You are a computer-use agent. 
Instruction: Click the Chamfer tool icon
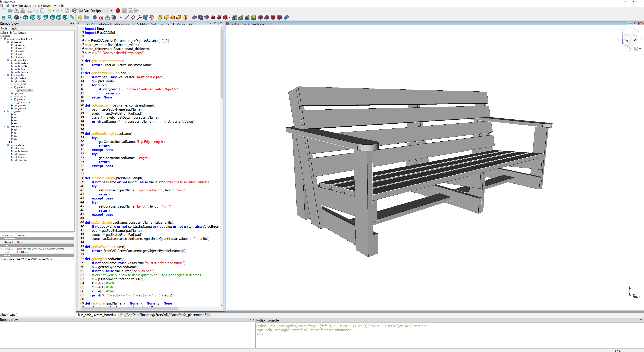267,17
